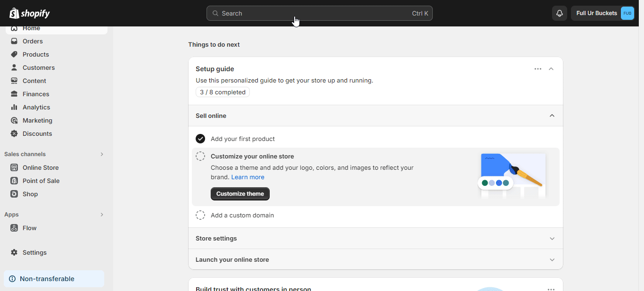Navigate to Marketing via sidebar icon
644x291 pixels.
tap(14, 120)
